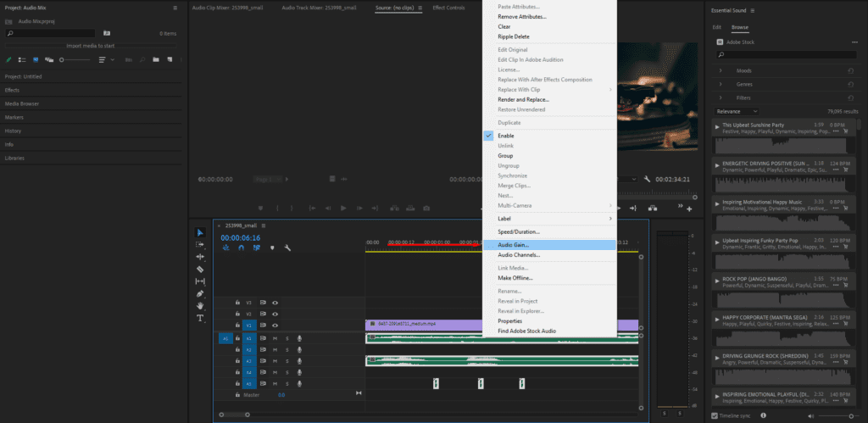Toggle Timeline sync checkbox
This screenshot has height=423, width=868.
pos(715,415)
